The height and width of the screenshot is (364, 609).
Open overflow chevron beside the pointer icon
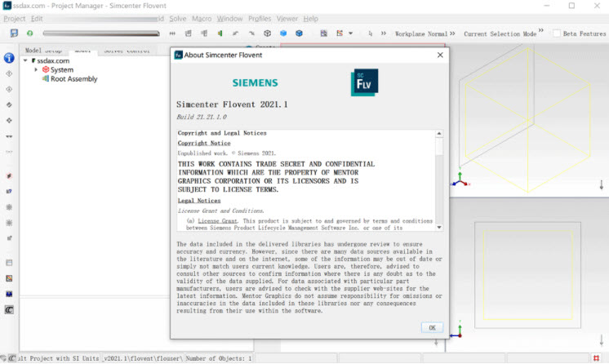coord(384,33)
